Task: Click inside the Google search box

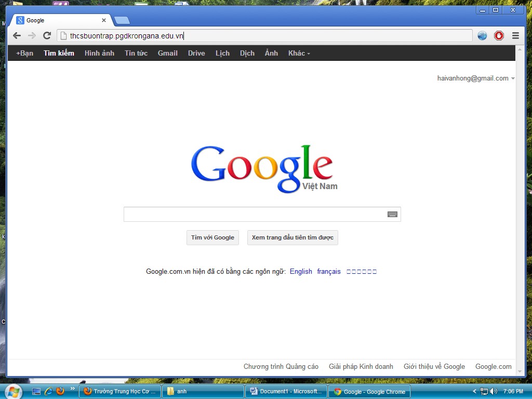Action: (255, 215)
